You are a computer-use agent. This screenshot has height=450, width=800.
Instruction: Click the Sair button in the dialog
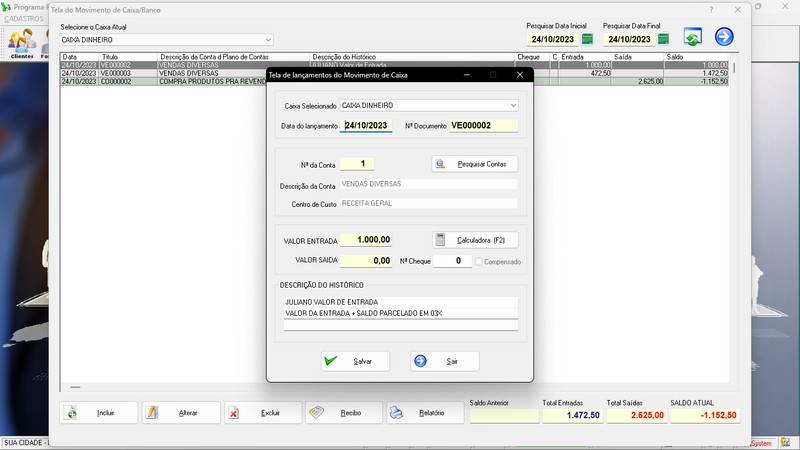(x=444, y=361)
